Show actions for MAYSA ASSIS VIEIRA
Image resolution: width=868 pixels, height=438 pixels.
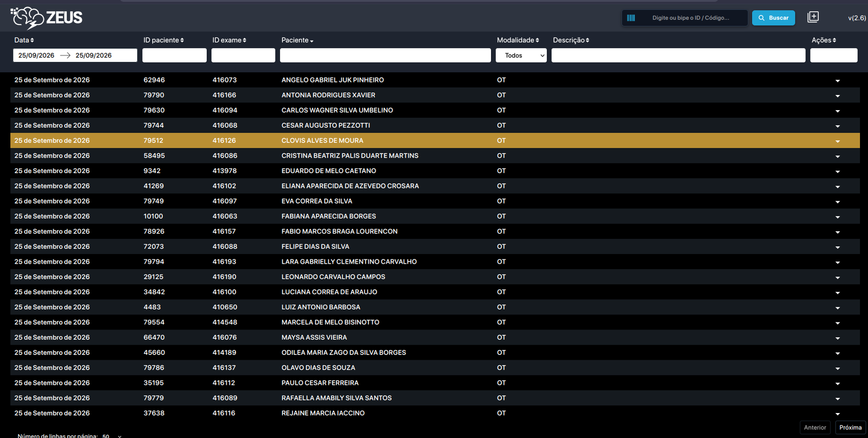point(838,339)
